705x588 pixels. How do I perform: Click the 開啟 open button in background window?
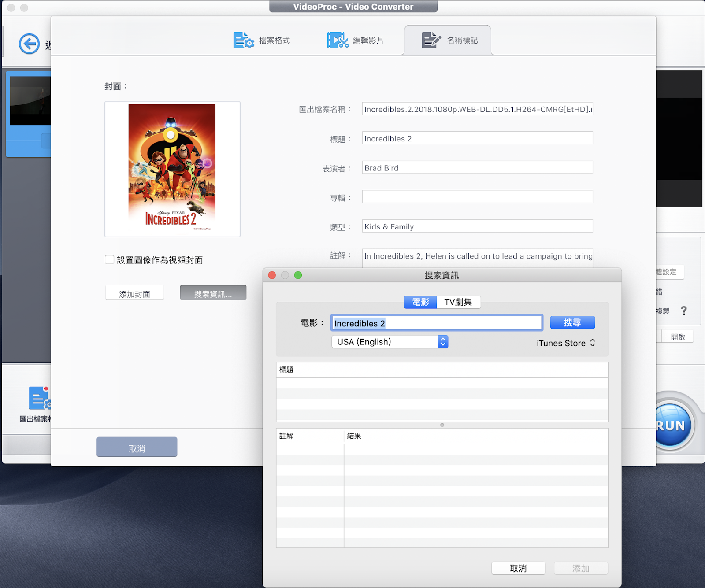pyautogui.click(x=678, y=337)
